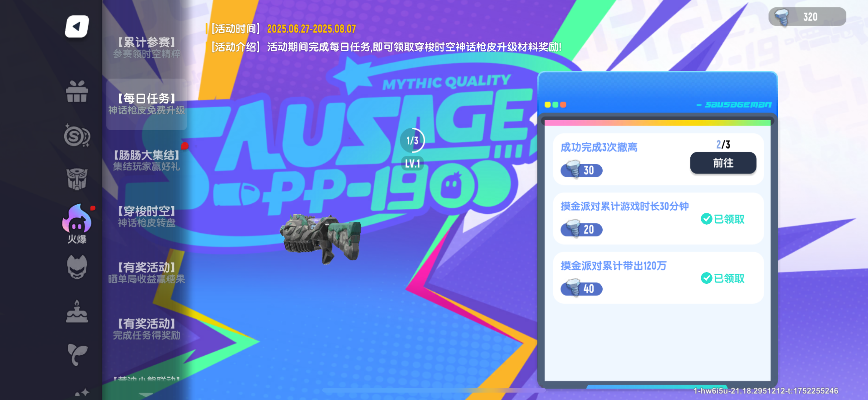The image size is (868, 400).
Task: Tap the bolt currency icon showing 320
Action: [782, 17]
